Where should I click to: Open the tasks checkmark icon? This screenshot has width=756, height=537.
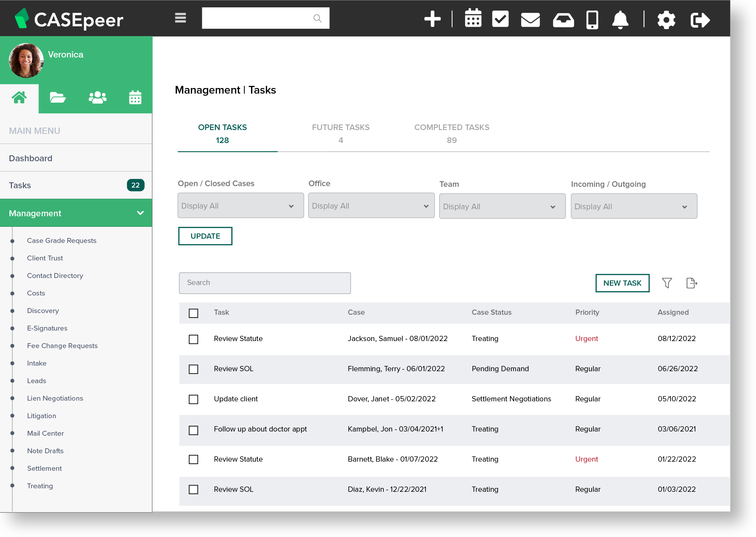[x=500, y=18]
